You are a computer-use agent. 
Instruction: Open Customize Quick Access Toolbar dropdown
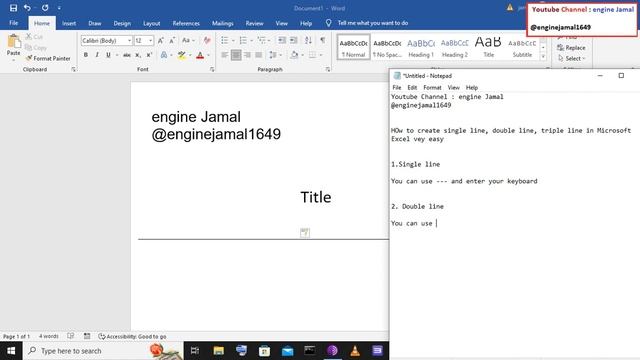pyautogui.click(x=59, y=8)
